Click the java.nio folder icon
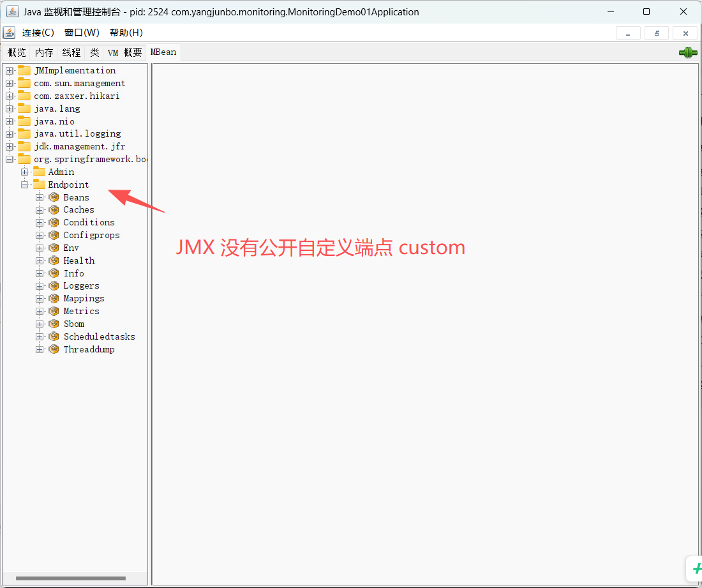 tap(24, 121)
